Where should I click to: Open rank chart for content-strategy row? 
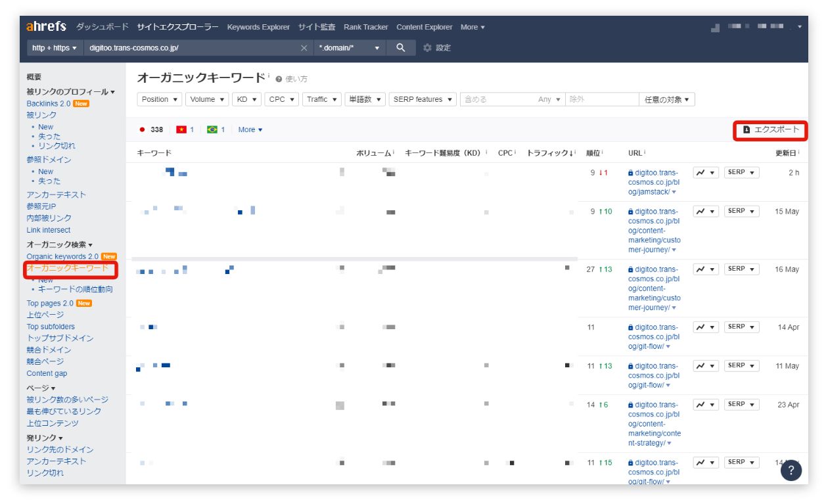point(706,405)
